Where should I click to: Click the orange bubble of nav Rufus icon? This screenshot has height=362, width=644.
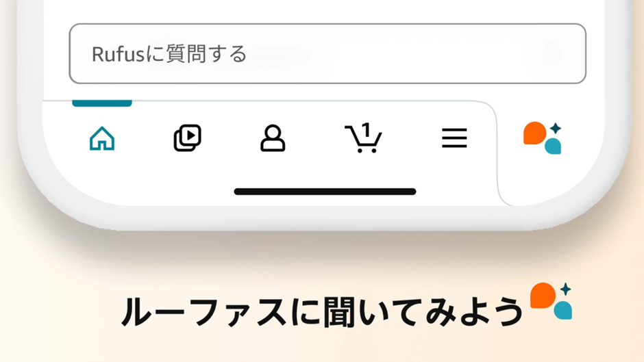(x=535, y=133)
